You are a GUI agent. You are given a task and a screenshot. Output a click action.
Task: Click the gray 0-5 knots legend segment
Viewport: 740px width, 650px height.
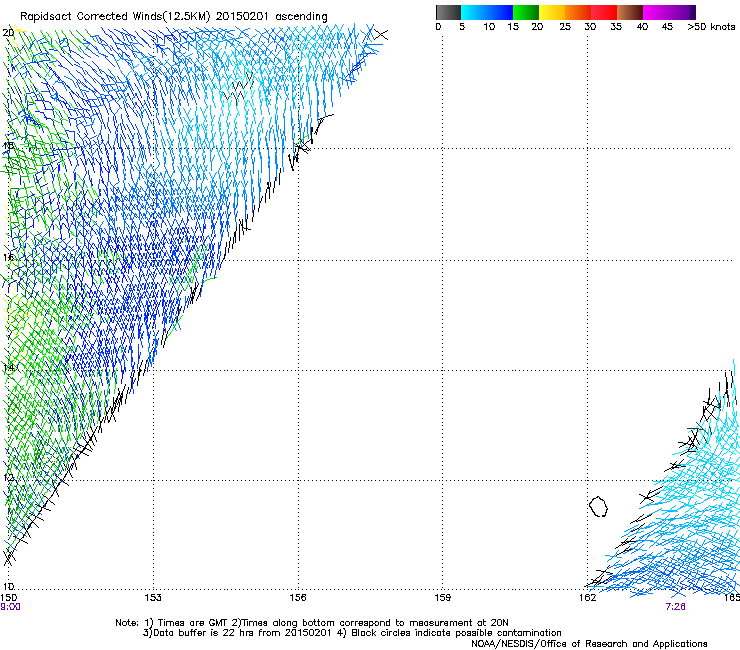click(448, 12)
